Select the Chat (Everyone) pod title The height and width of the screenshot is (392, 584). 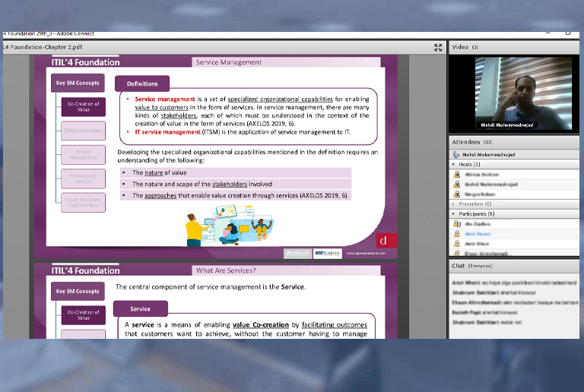[x=472, y=266]
